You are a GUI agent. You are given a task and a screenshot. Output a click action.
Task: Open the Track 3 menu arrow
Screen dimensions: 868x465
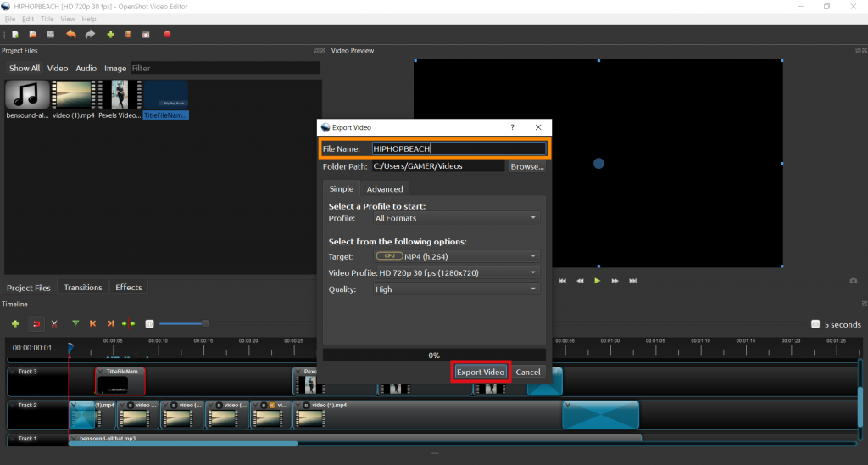coord(13,372)
